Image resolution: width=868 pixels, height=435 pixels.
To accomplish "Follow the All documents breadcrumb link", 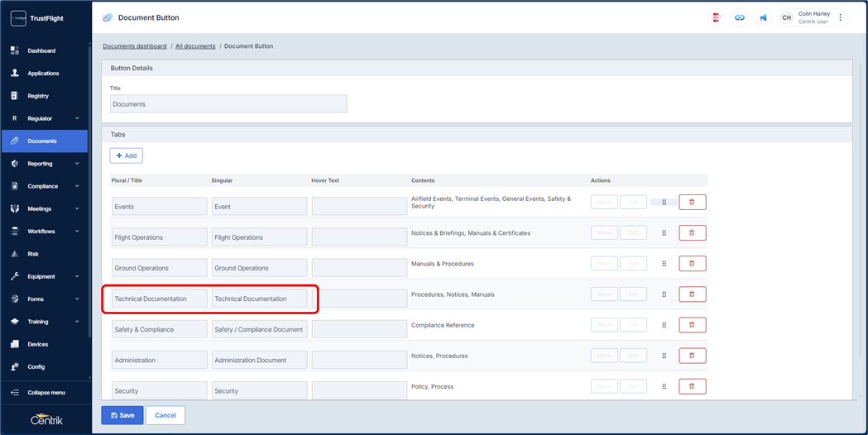I will [195, 46].
